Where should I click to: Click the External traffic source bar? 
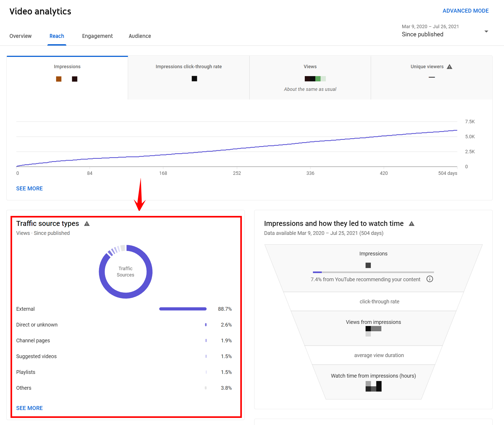tap(183, 309)
